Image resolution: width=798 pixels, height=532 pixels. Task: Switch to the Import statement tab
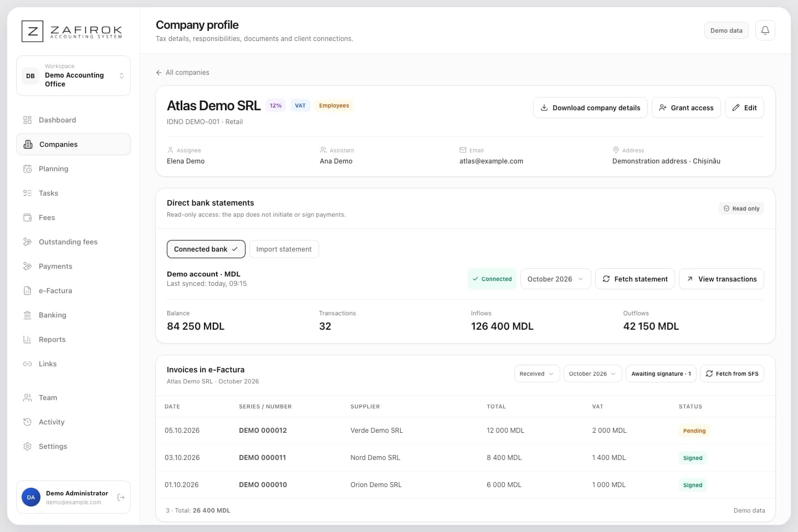pos(284,249)
